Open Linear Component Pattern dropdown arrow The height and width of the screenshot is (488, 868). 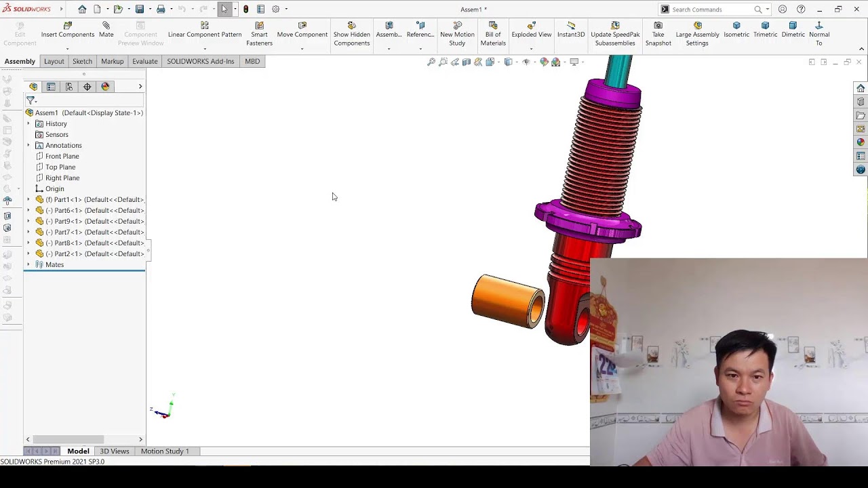[x=205, y=49]
